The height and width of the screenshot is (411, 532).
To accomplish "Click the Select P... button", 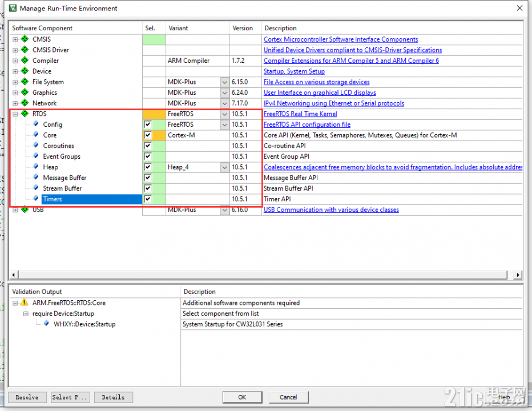I will point(71,397).
